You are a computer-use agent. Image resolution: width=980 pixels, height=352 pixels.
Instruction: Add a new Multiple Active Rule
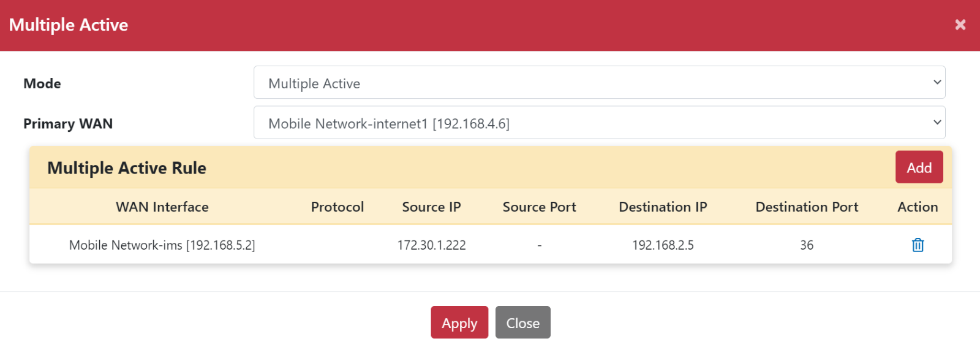[x=919, y=167]
